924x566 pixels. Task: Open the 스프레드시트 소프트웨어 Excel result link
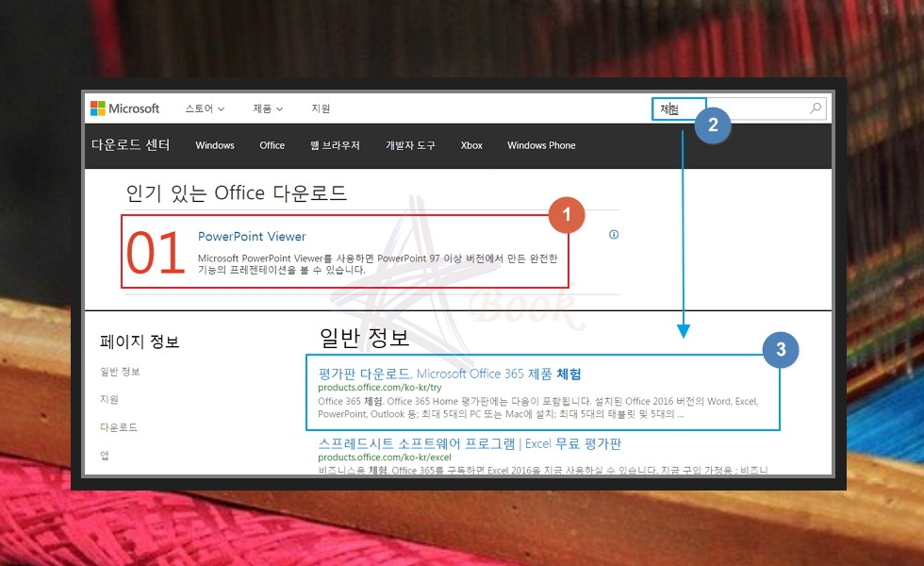click(x=470, y=443)
